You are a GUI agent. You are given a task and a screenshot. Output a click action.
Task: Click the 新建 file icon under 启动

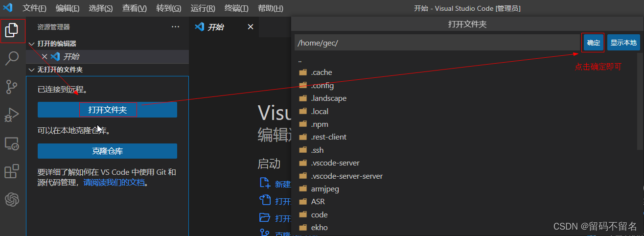coord(265,183)
